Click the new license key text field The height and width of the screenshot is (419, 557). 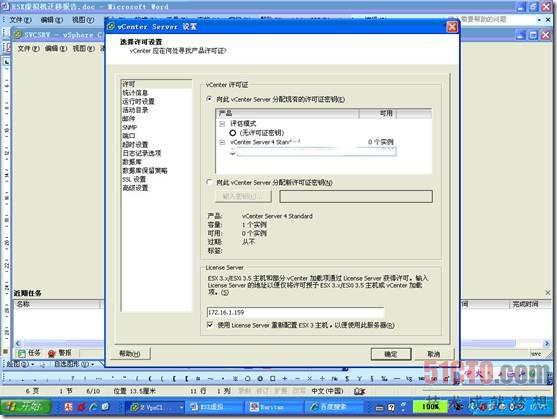pos(356,196)
